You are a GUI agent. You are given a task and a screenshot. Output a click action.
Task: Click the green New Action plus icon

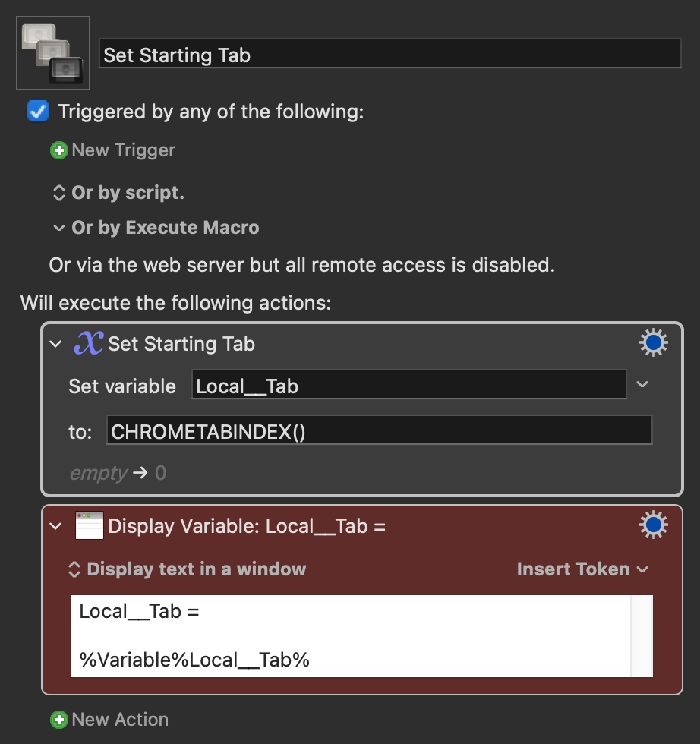59,720
